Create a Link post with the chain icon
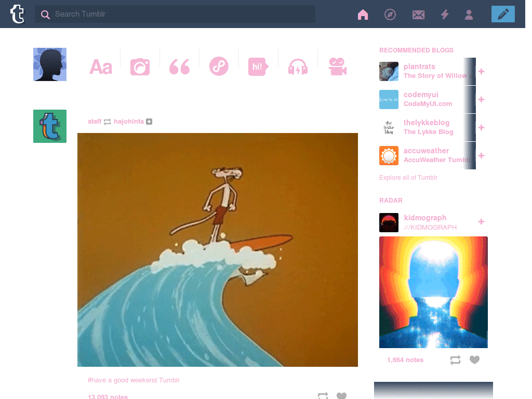The image size is (532, 399). tap(219, 66)
